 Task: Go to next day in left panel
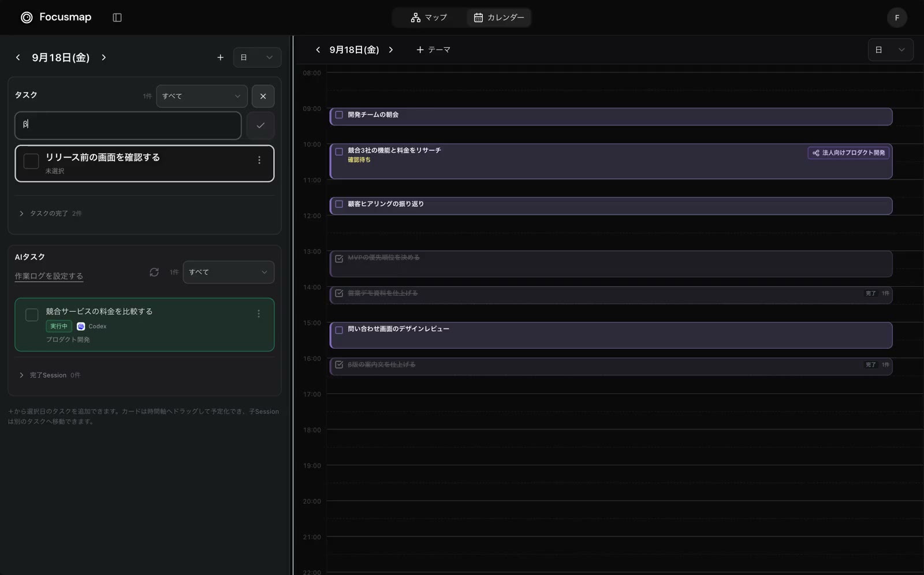coord(104,57)
